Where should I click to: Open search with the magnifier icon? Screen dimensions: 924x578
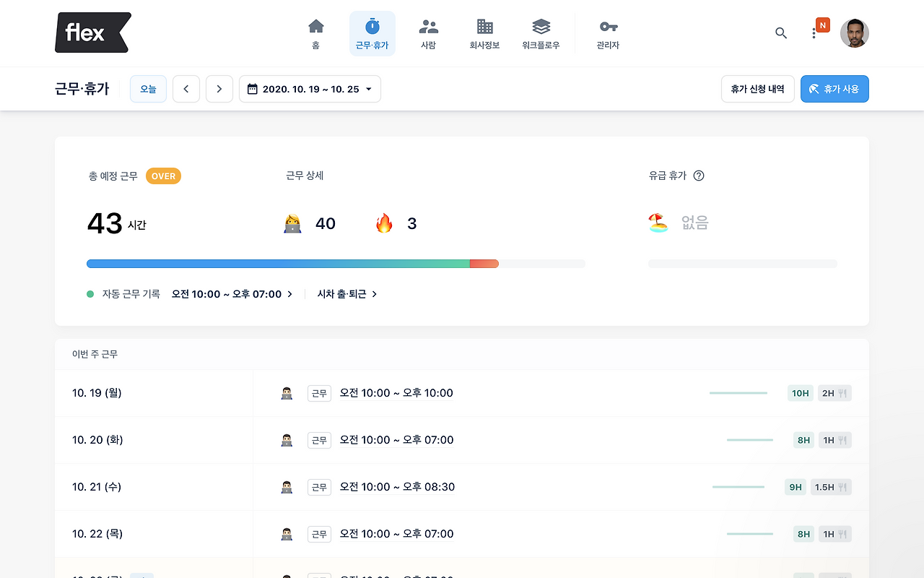pos(781,33)
